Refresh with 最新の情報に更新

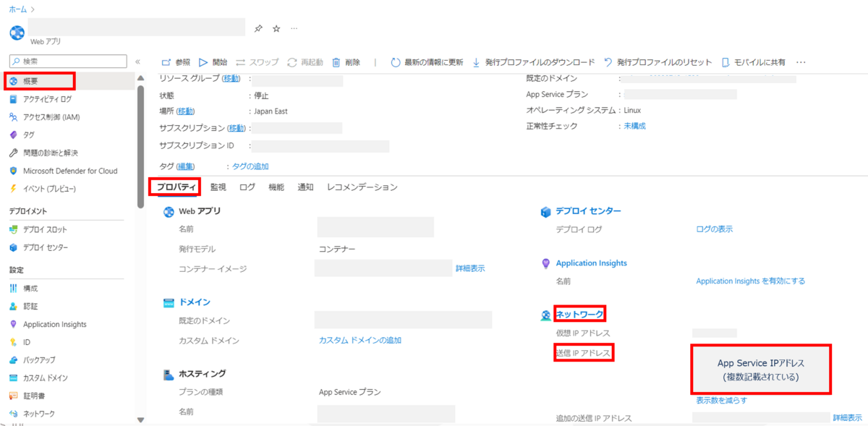click(427, 62)
